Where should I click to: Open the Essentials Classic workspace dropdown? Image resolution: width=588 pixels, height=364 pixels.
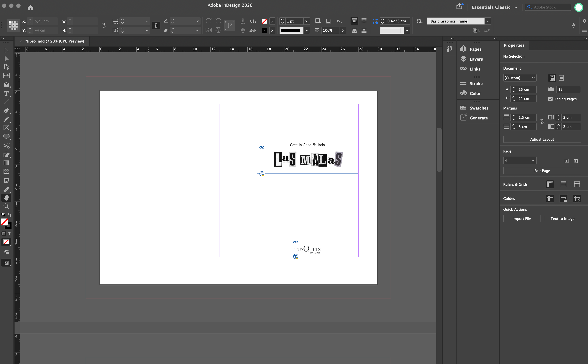click(x=494, y=7)
